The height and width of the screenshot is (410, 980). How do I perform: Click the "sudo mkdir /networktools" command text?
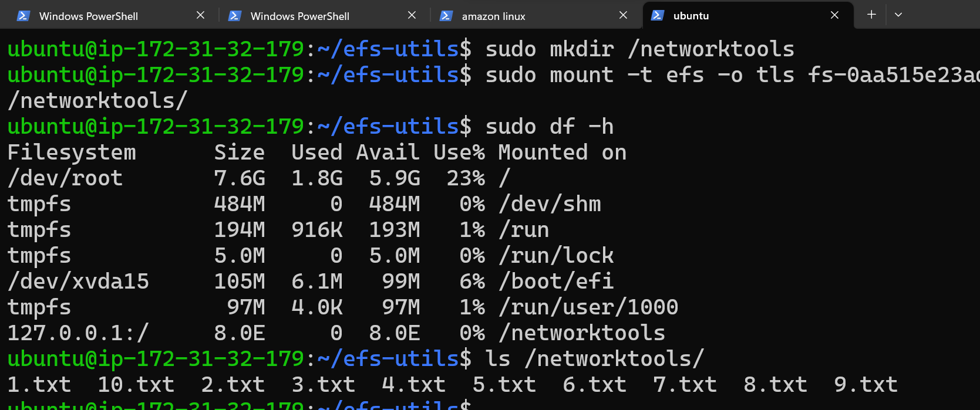tap(640, 49)
